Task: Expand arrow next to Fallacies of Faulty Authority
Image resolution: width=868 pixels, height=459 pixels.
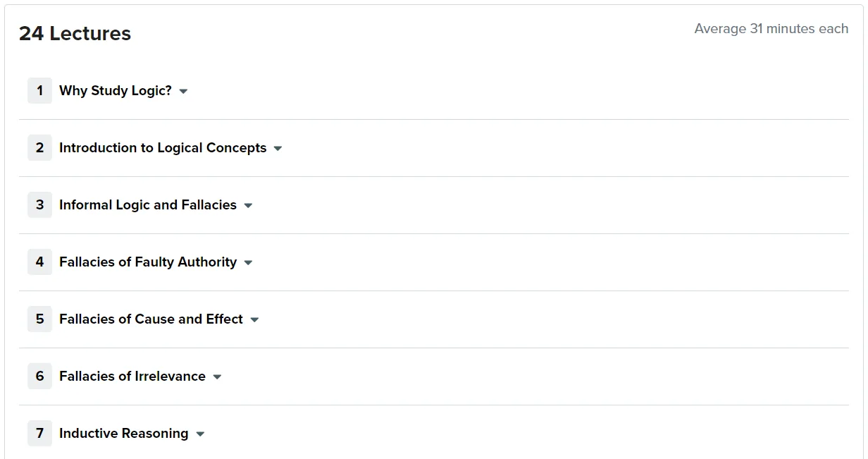Action: 248,263
